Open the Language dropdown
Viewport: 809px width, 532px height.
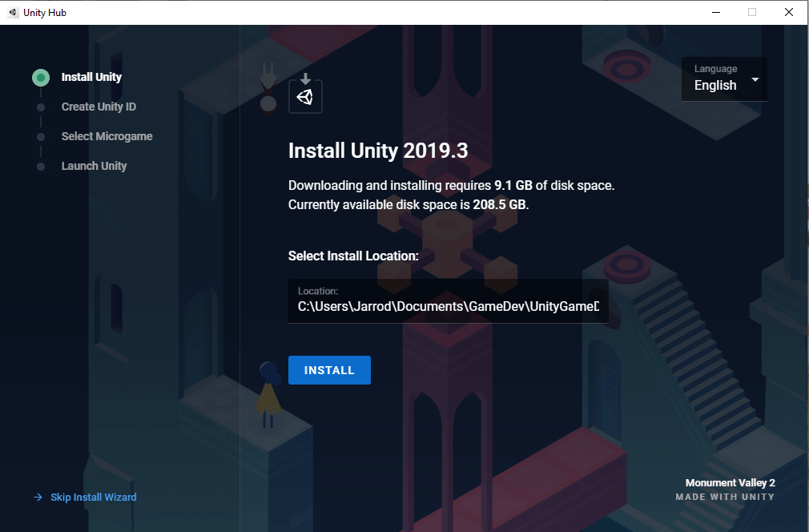point(724,79)
